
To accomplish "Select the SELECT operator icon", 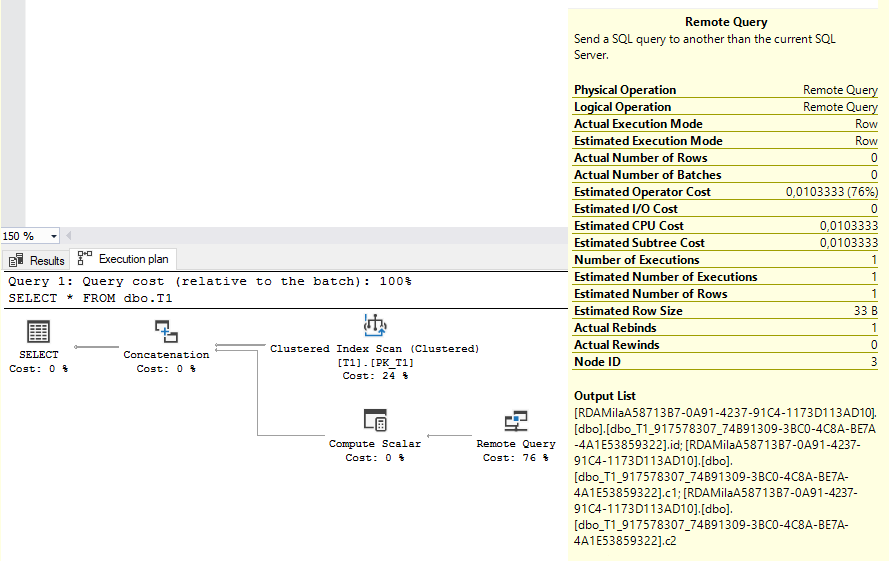I will click(38, 331).
